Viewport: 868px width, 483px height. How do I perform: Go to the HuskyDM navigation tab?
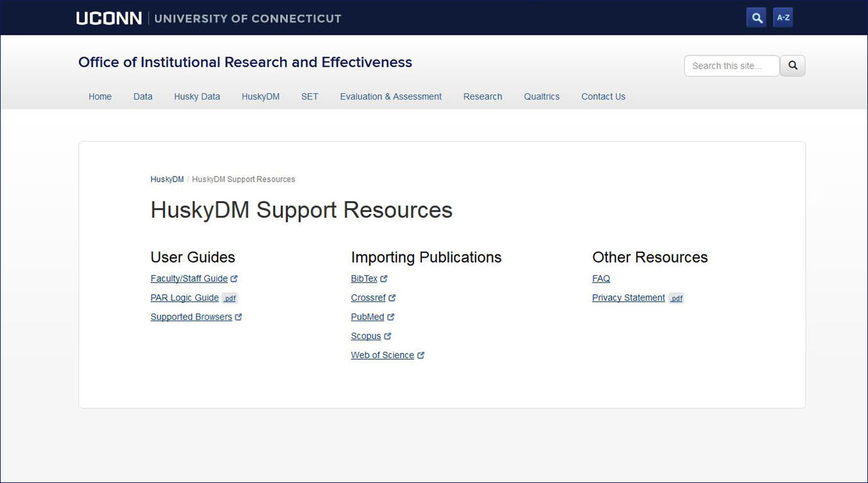click(x=261, y=96)
